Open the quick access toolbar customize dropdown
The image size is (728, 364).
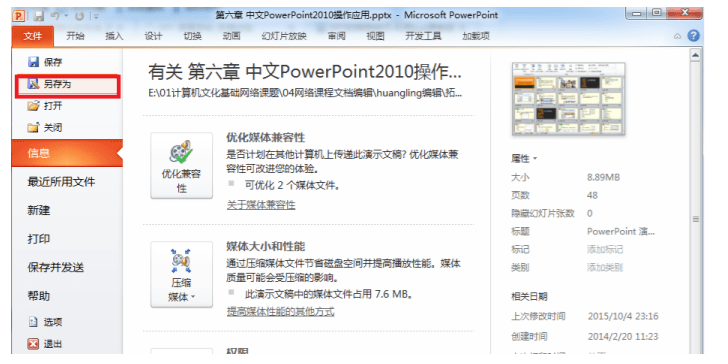tap(96, 16)
